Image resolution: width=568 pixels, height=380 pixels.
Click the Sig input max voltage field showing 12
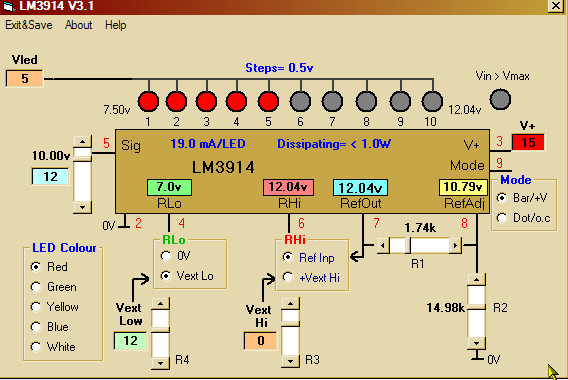(50, 176)
